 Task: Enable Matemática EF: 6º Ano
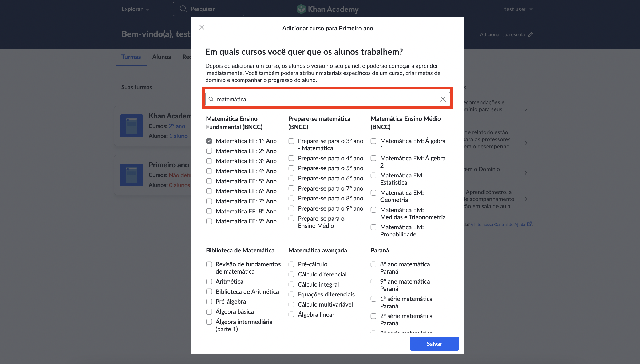209,191
